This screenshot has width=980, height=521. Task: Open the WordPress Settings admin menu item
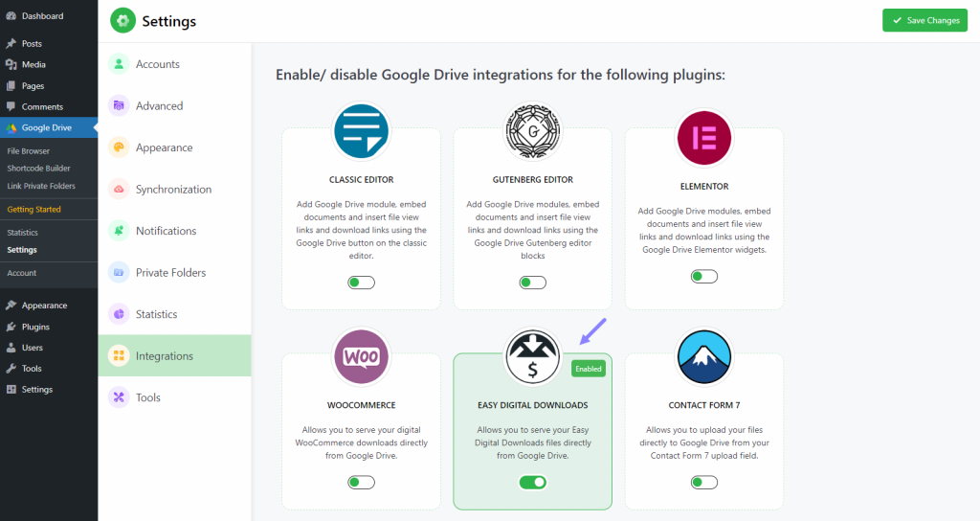tap(49, 389)
